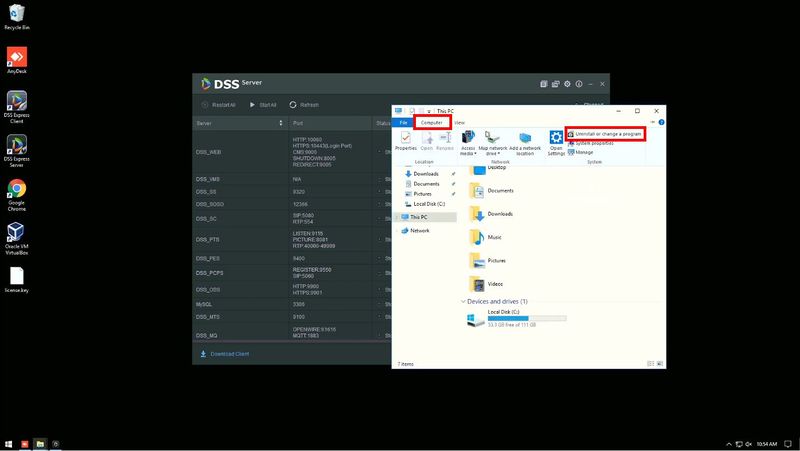Select the Pictures folder in main pane

point(488,261)
